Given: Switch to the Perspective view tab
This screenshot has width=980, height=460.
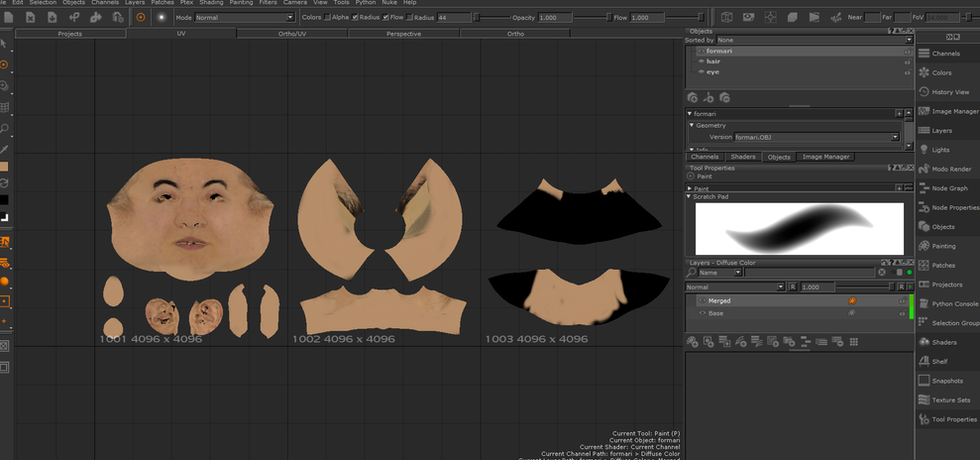Looking at the screenshot, I should 403,34.
